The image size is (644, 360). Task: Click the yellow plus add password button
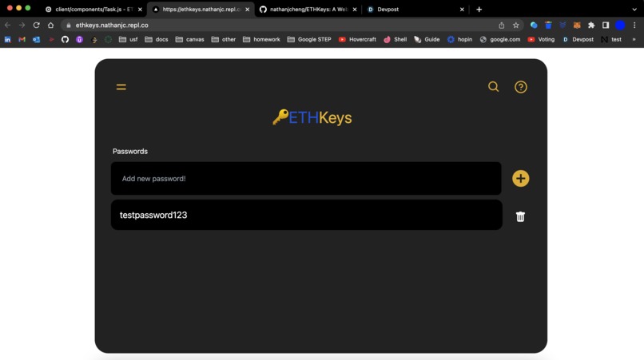[x=520, y=179]
